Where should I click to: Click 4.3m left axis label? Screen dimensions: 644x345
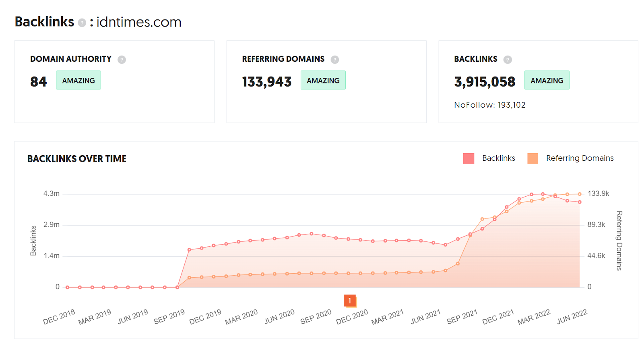52,193
